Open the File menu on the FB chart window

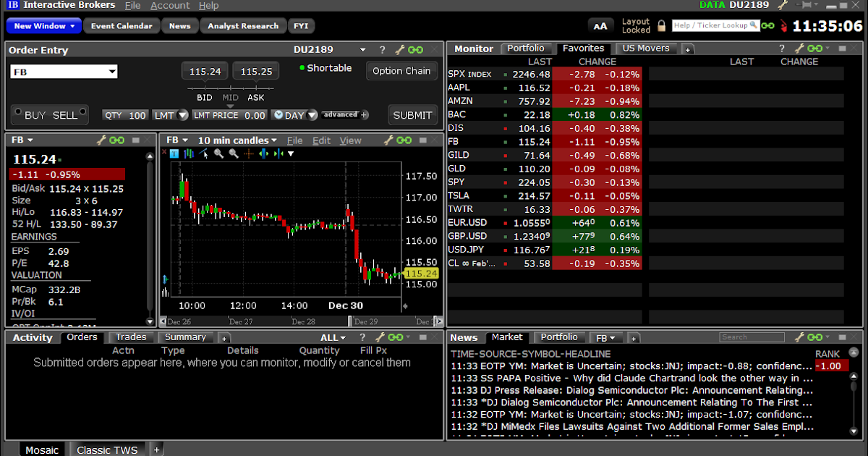point(294,140)
